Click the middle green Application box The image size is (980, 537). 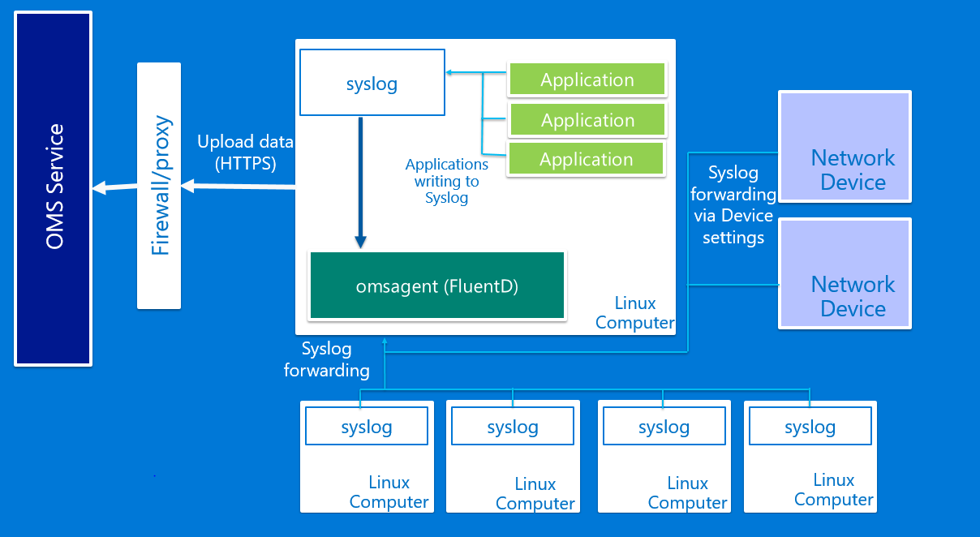coord(587,120)
